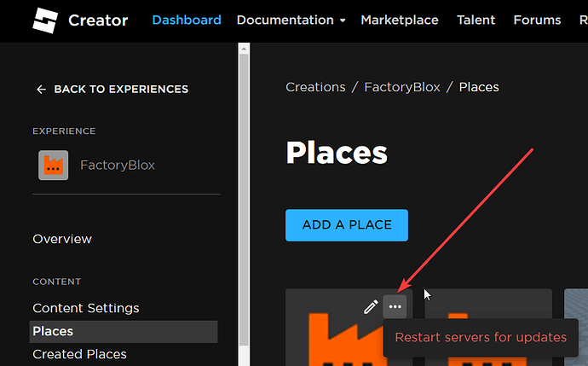Select Places in the sidebar
The height and width of the screenshot is (366, 588).
(x=124, y=332)
